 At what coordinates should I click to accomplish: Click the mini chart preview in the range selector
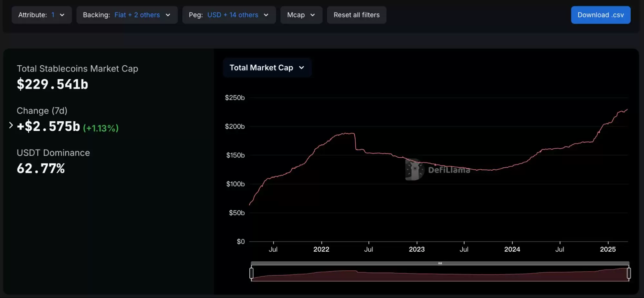tap(440, 275)
